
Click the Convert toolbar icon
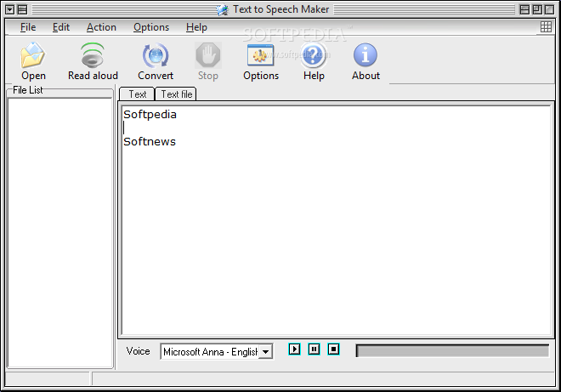pyautogui.click(x=156, y=56)
